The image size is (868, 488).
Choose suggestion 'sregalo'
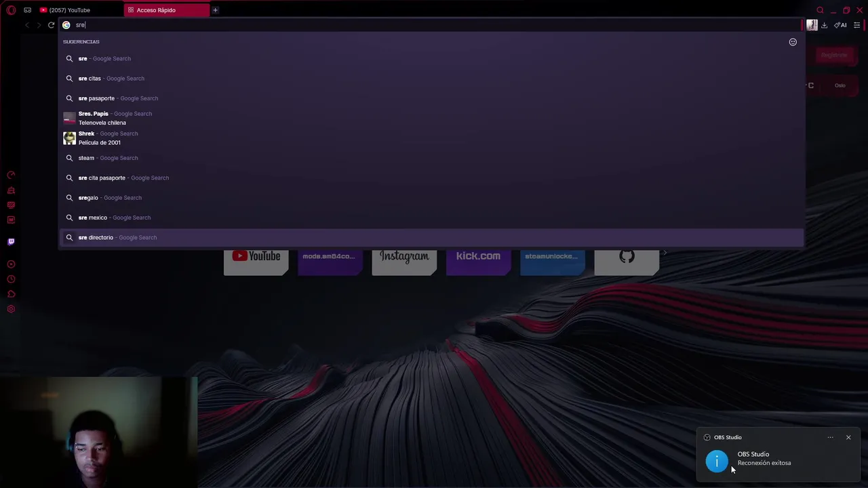[431, 197]
